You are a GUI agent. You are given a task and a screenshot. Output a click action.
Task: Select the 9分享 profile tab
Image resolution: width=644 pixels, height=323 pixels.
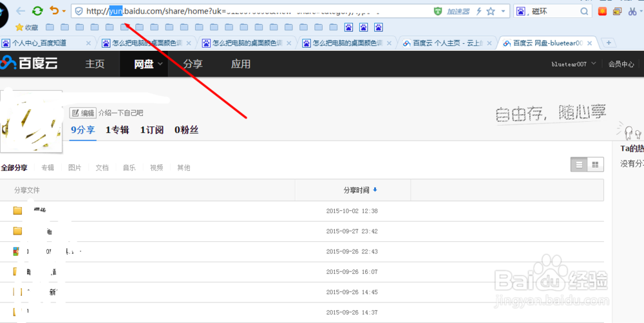[x=83, y=130]
